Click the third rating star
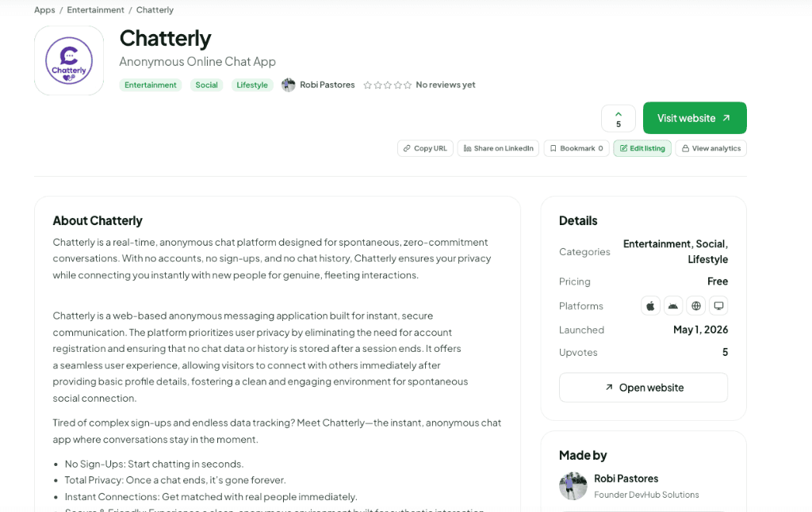The height and width of the screenshot is (512, 812). pos(387,85)
